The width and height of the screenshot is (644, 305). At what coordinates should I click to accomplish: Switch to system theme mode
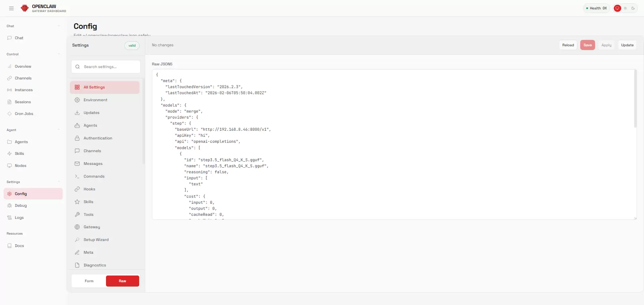[x=617, y=8]
